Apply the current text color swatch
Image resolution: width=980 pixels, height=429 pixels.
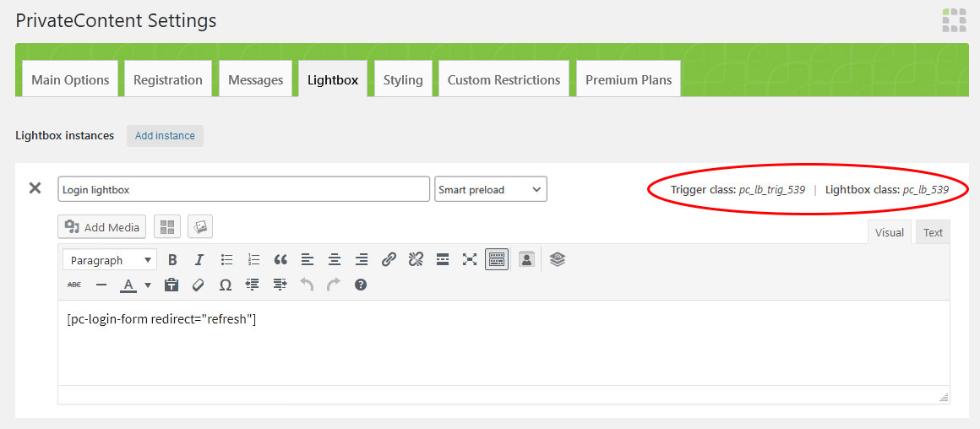pyautogui.click(x=128, y=285)
